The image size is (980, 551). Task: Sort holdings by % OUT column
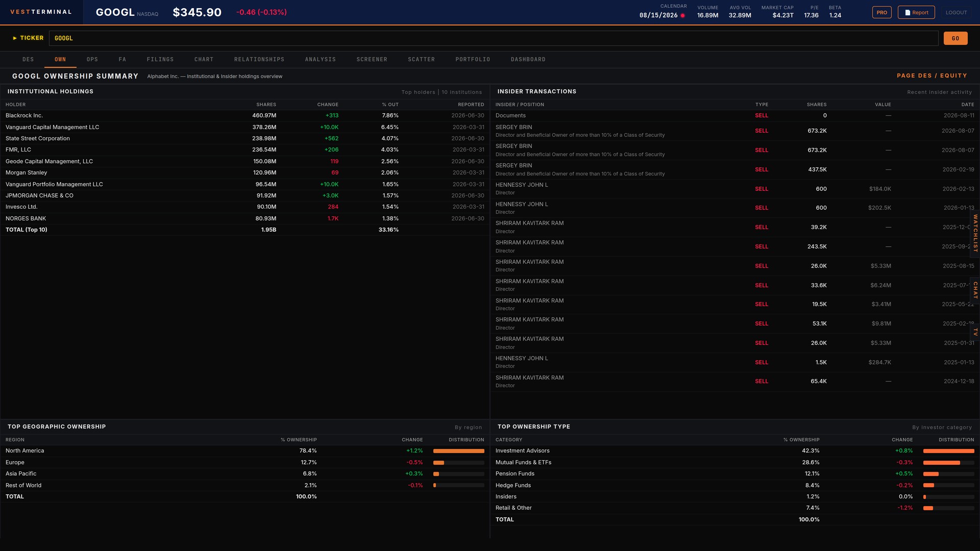[x=390, y=105]
